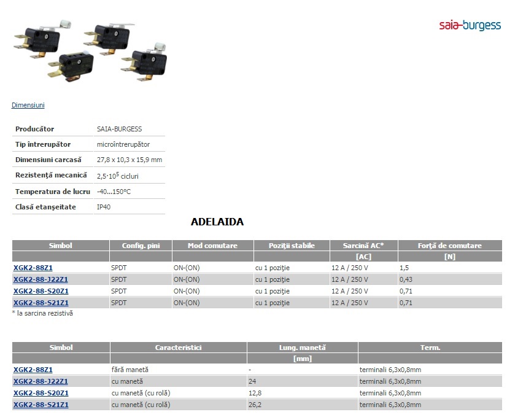Open XGK2-88Z1 link in characteristics table
The height and width of the screenshot is (420, 507).
coord(33,370)
